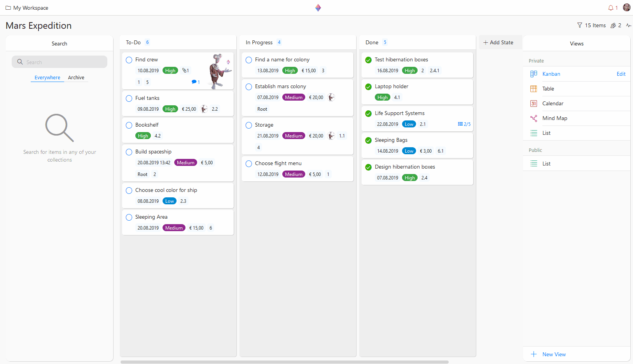633x364 pixels.
Task: Open the filter icon next to 15 Items
Action: point(579,25)
